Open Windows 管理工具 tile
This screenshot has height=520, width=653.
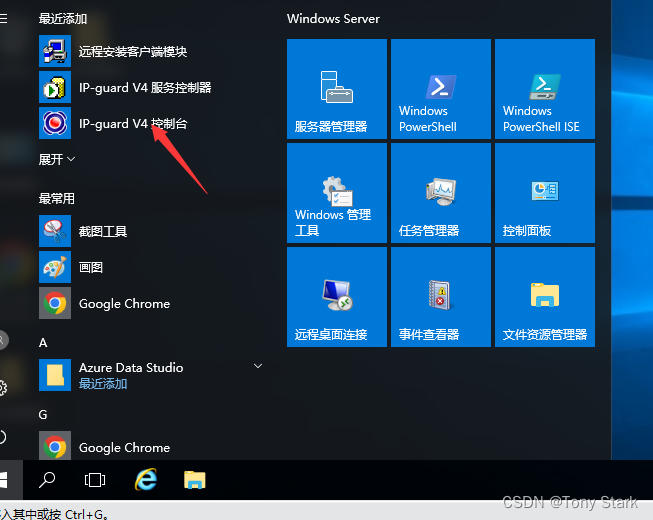click(337, 193)
